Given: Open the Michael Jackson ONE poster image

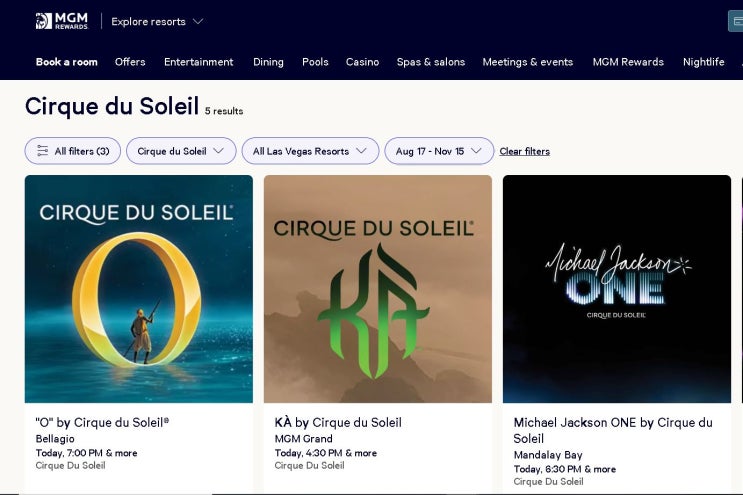Looking at the screenshot, I should click(x=617, y=289).
